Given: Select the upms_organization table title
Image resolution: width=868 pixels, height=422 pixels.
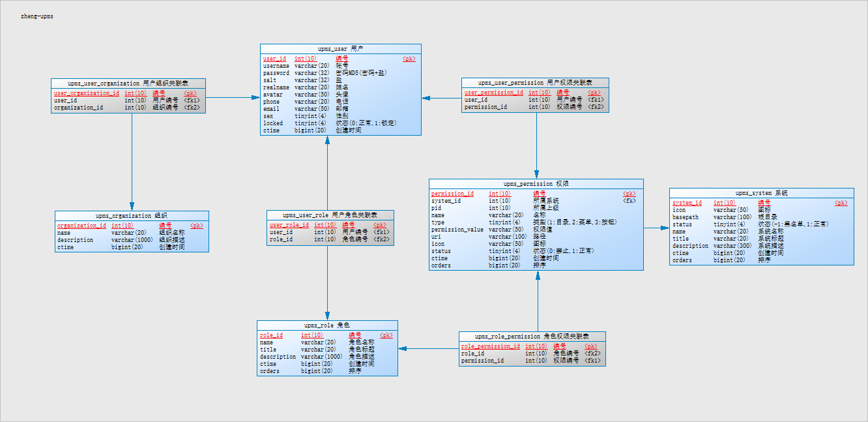Looking at the screenshot, I should pyautogui.click(x=132, y=216).
